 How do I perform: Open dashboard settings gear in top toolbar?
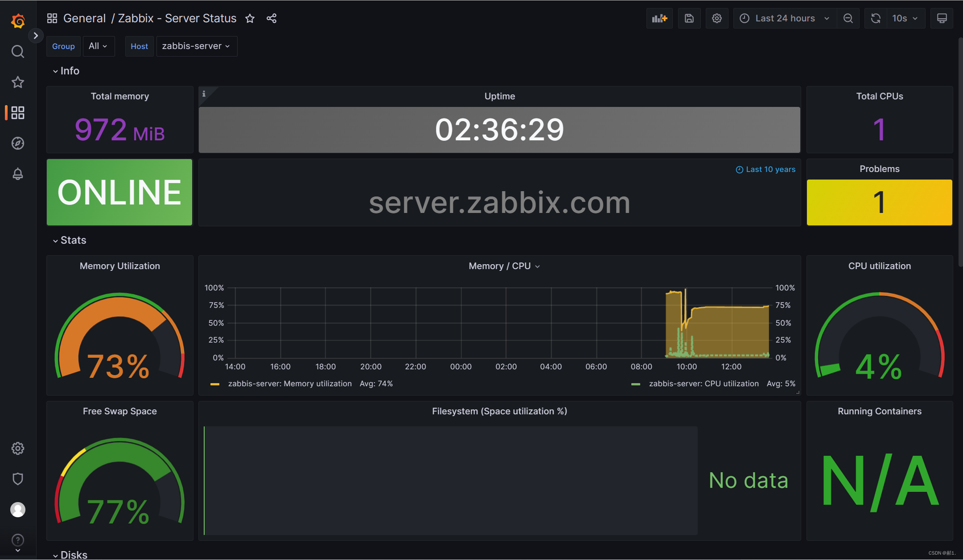717,18
